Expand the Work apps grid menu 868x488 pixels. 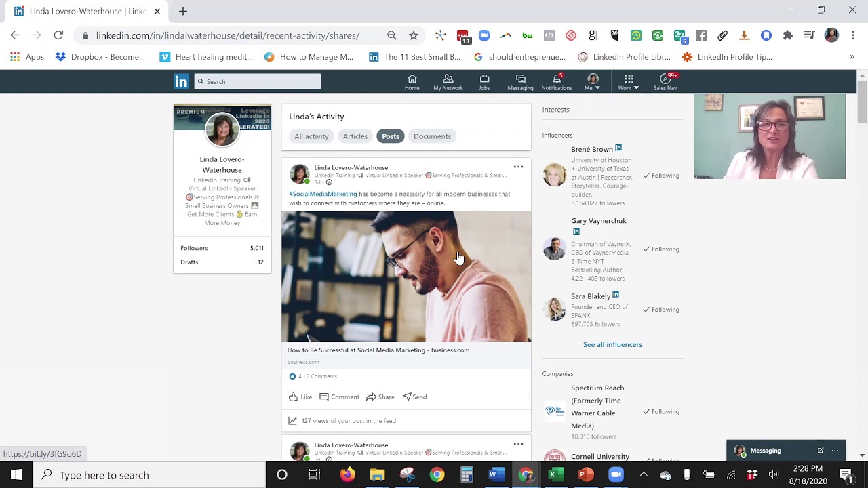[x=629, y=82]
